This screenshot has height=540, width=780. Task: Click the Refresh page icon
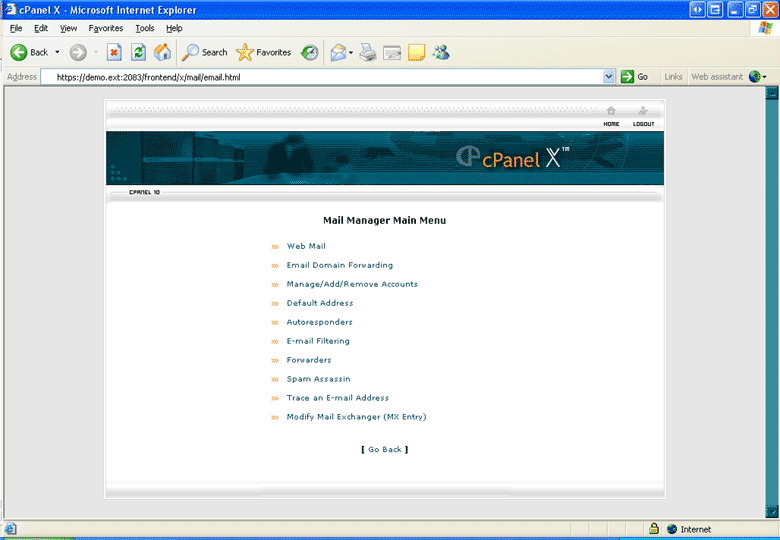(x=138, y=52)
